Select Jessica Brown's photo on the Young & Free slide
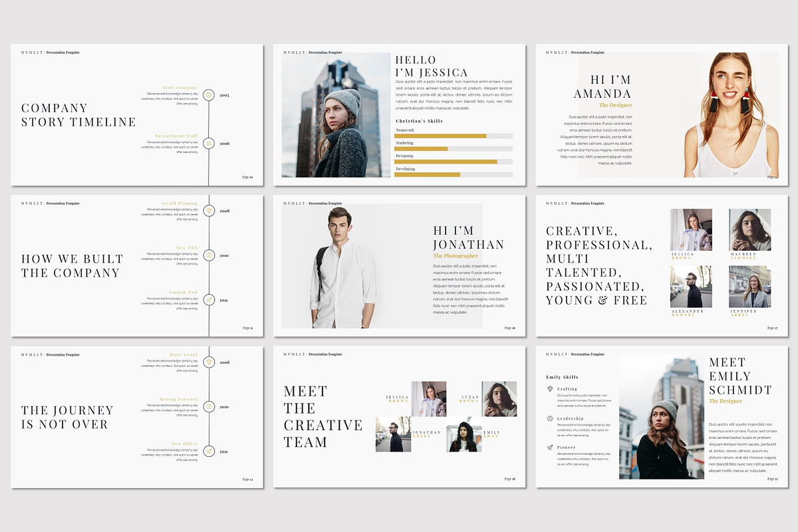The width and height of the screenshot is (798, 532). 691,229
